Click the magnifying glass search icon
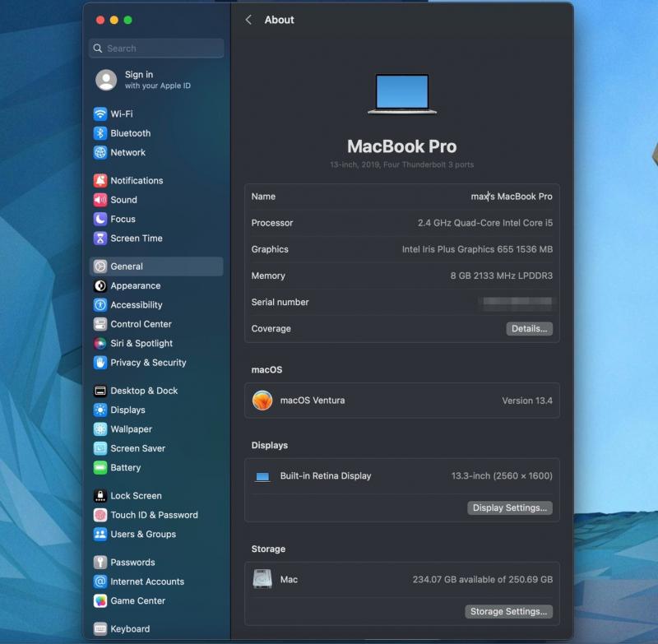Image resolution: width=658 pixels, height=644 pixels. pyautogui.click(x=98, y=49)
